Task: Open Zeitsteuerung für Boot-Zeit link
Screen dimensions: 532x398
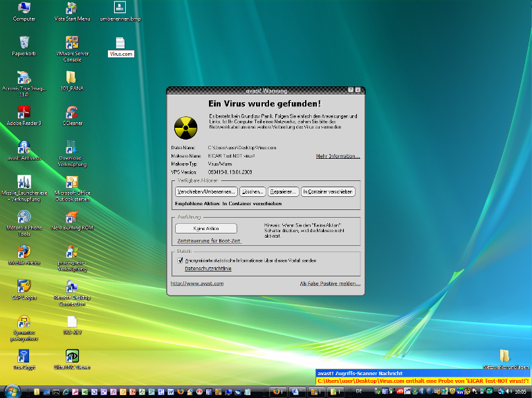Action: click(x=209, y=240)
